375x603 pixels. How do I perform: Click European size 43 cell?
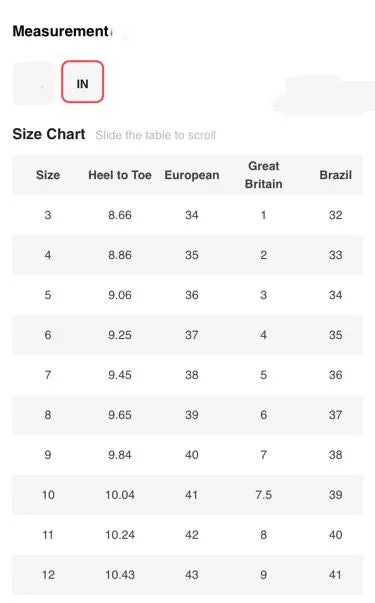[x=192, y=575]
